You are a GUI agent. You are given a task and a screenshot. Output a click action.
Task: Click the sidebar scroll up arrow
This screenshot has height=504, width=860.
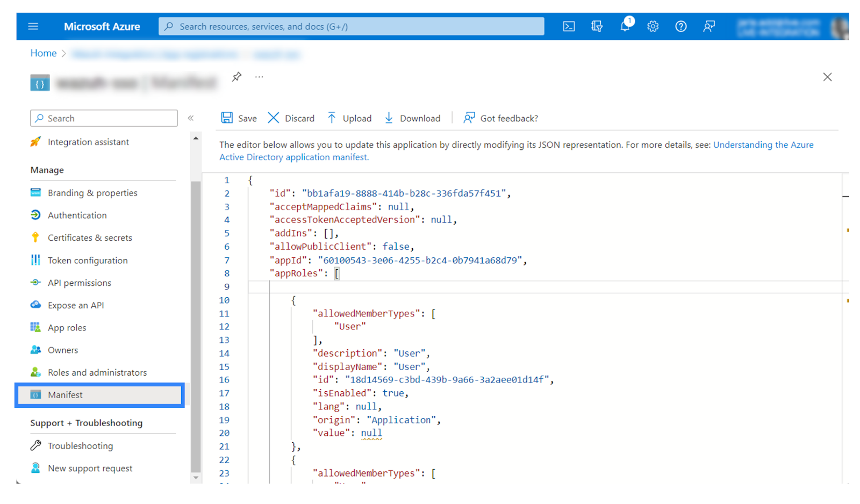coord(196,138)
